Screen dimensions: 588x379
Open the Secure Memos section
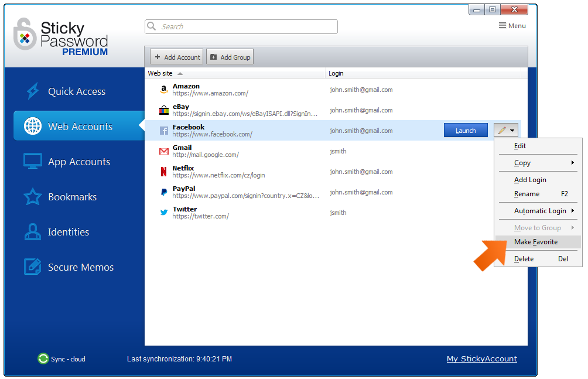coord(81,267)
